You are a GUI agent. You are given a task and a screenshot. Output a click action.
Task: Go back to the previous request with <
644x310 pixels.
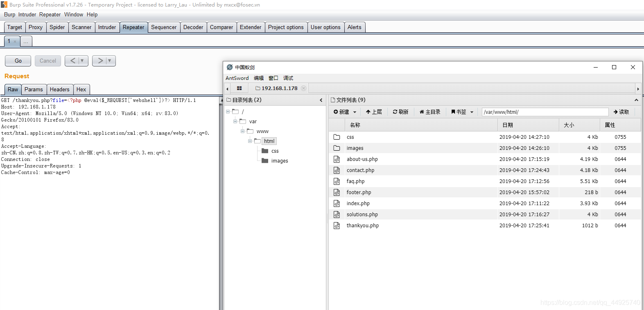point(73,61)
